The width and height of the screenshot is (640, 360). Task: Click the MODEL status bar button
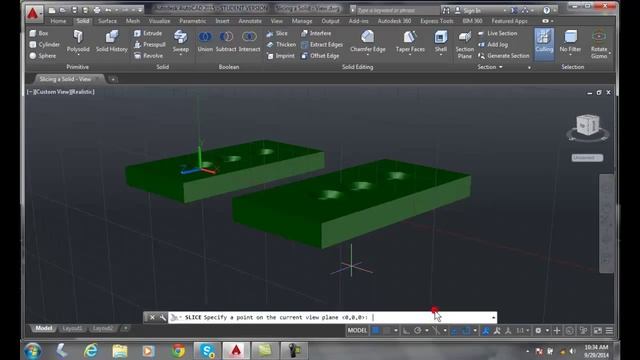coord(357,330)
